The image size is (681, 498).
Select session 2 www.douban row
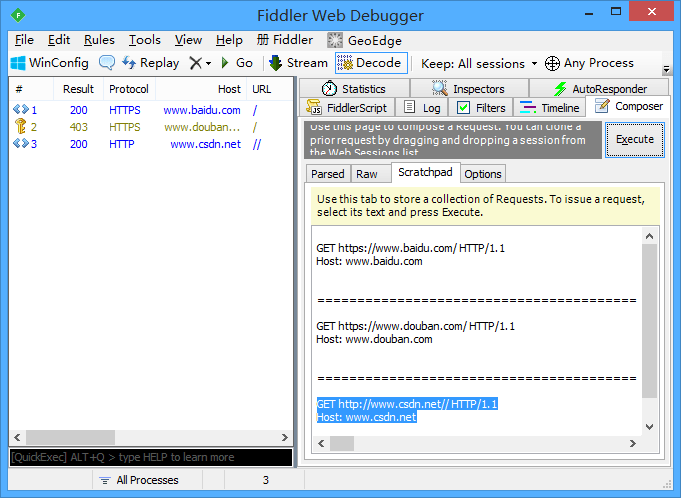pos(151,127)
